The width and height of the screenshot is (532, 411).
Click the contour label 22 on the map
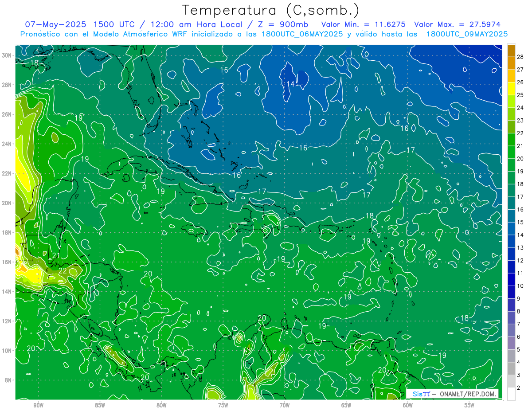click(63, 271)
